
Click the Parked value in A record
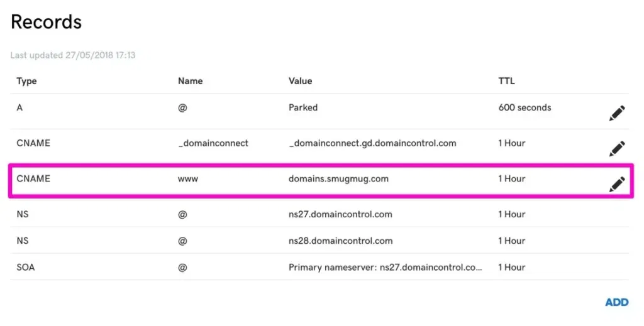click(x=303, y=107)
